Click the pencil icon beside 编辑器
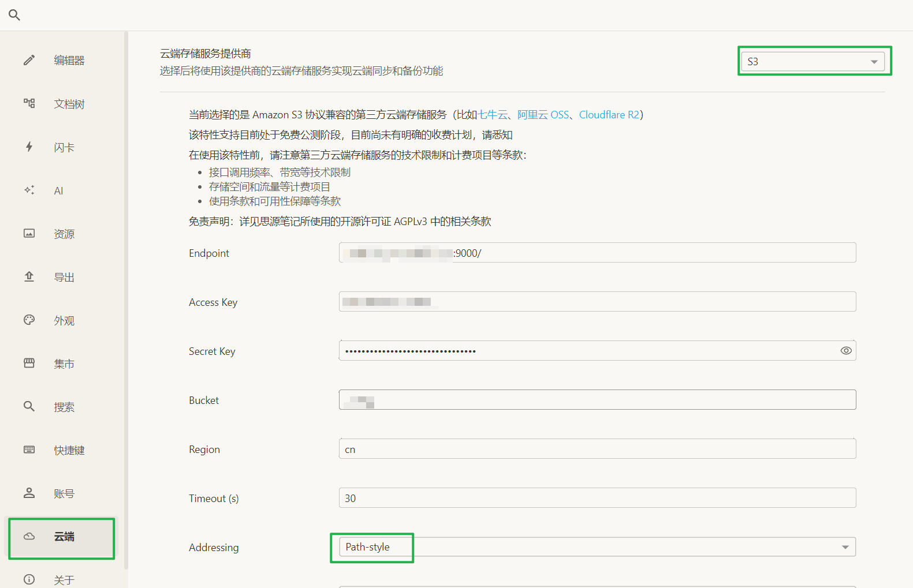The width and height of the screenshot is (913, 588). click(x=29, y=60)
